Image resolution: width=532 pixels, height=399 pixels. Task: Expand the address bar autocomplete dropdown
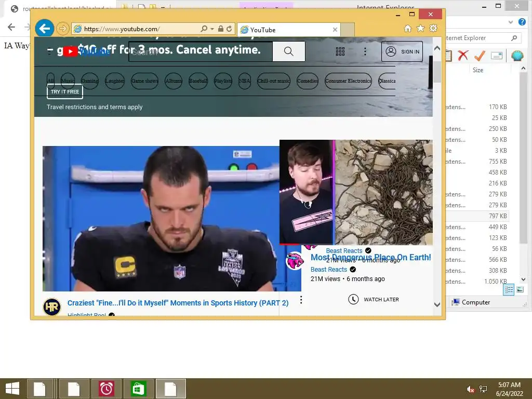212,29
